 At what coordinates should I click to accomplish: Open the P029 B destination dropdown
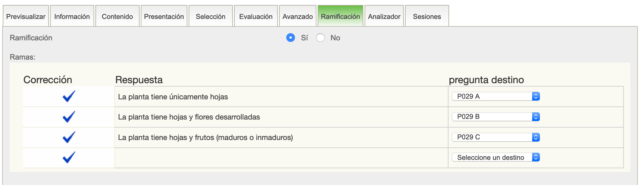coord(496,117)
